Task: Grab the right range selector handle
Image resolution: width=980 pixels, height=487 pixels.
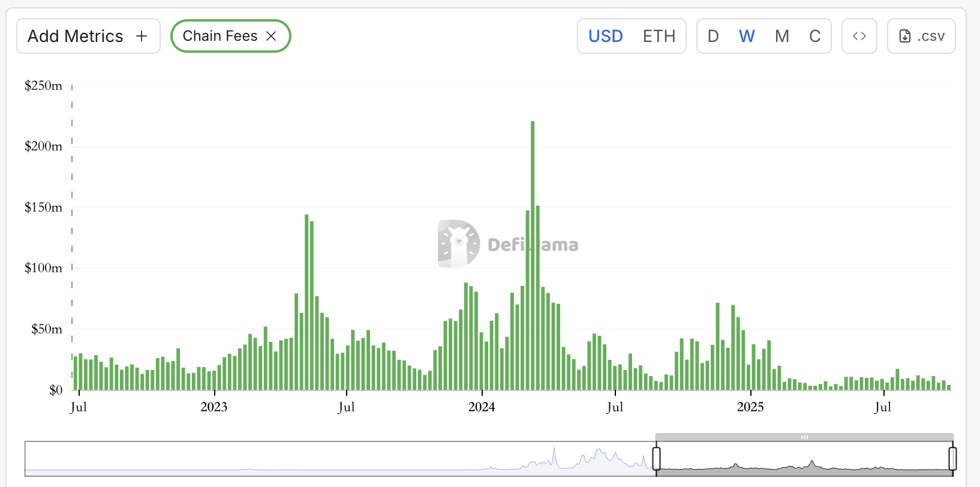Action: [x=952, y=459]
